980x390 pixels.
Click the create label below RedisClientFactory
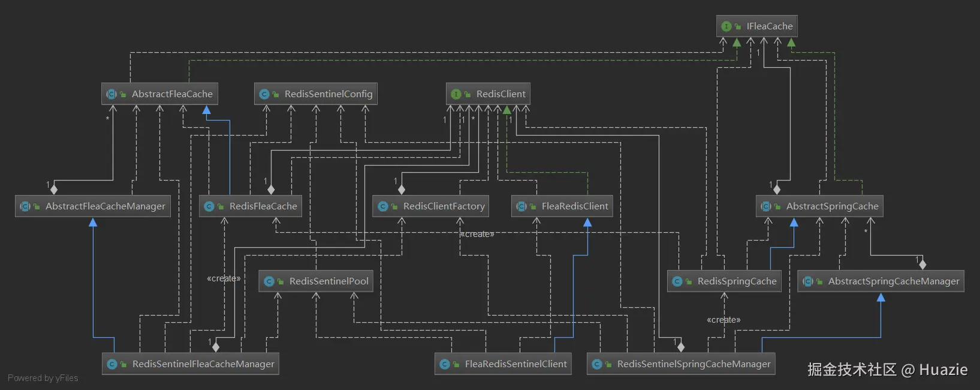pyautogui.click(x=477, y=234)
